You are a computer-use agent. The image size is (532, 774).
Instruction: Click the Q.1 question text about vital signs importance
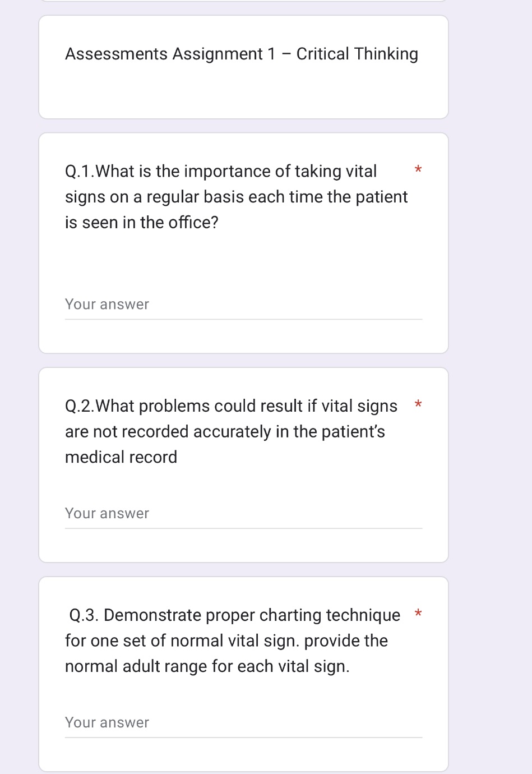click(x=236, y=196)
